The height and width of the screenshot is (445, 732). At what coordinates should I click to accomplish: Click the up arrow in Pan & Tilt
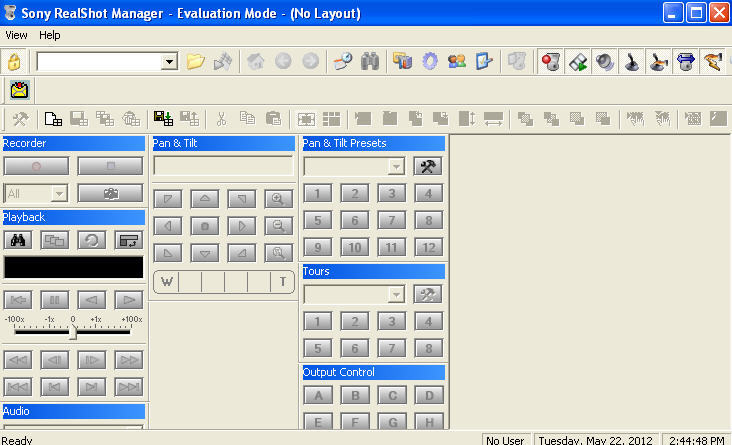(204, 199)
